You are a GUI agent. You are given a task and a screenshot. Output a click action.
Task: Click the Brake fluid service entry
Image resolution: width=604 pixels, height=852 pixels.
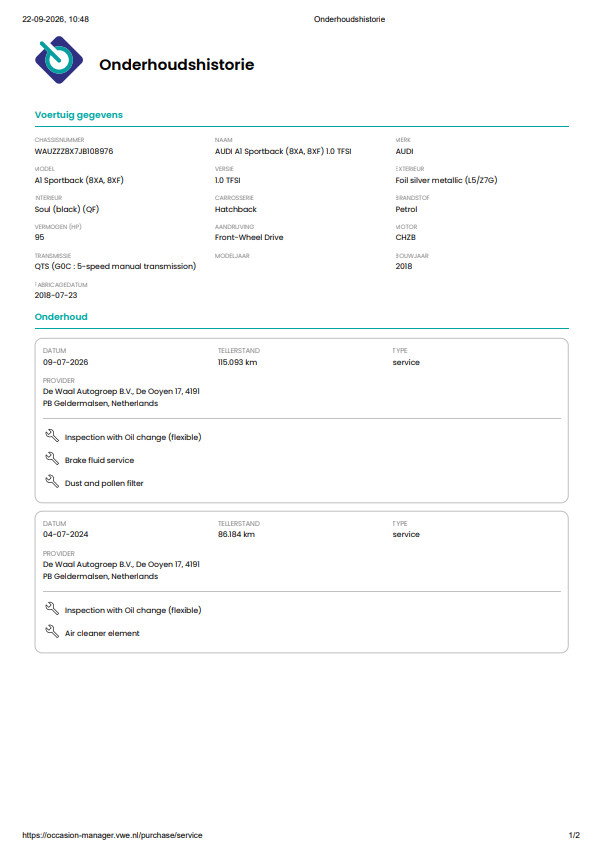pyautogui.click(x=99, y=460)
